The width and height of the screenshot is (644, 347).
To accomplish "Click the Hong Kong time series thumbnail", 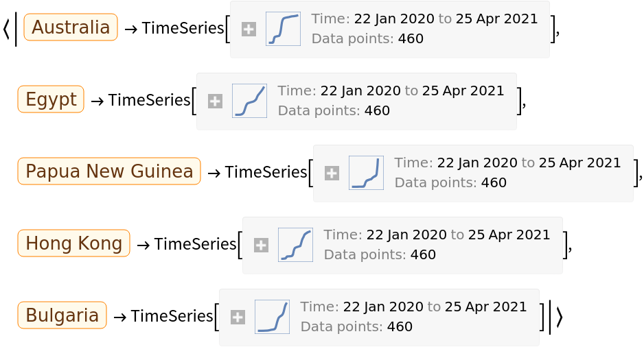I will tap(295, 246).
